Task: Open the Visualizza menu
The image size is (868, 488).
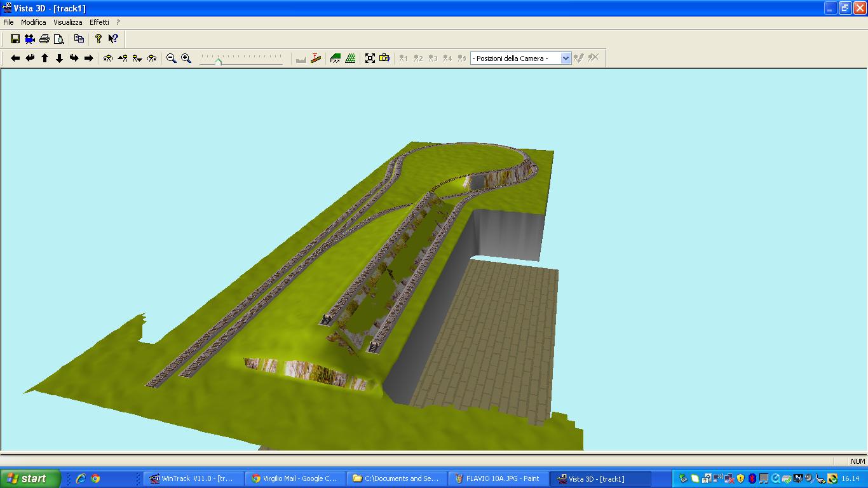Action: (68, 22)
